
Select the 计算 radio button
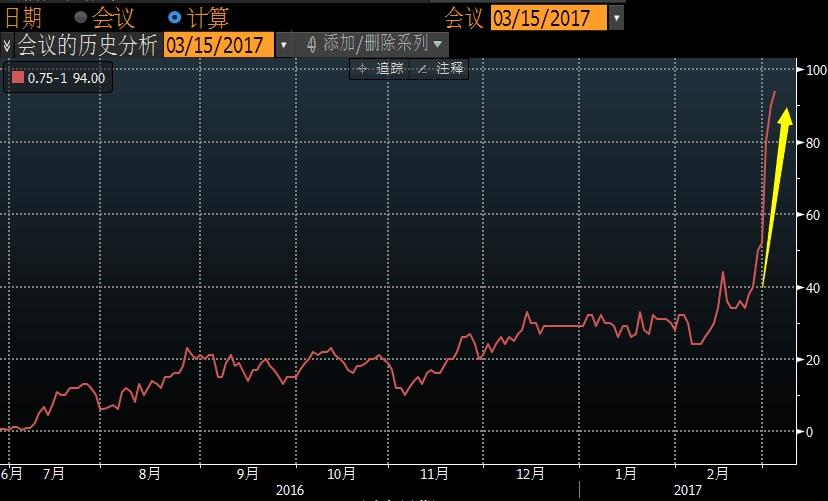coord(175,18)
